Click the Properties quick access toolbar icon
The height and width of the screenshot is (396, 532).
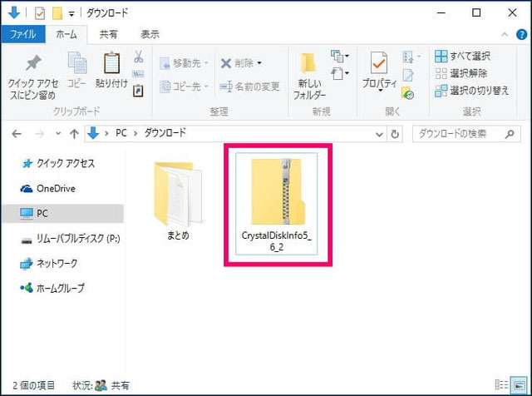tap(40, 13)
